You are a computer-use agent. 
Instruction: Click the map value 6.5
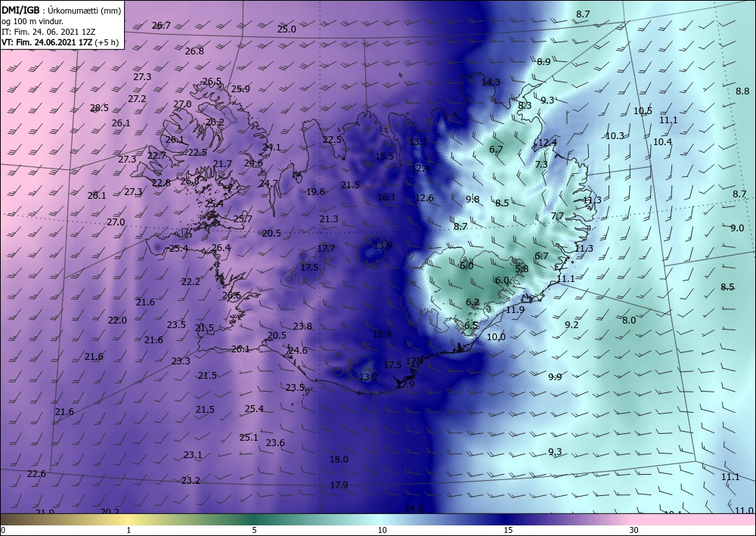click(x=471, y=325)
